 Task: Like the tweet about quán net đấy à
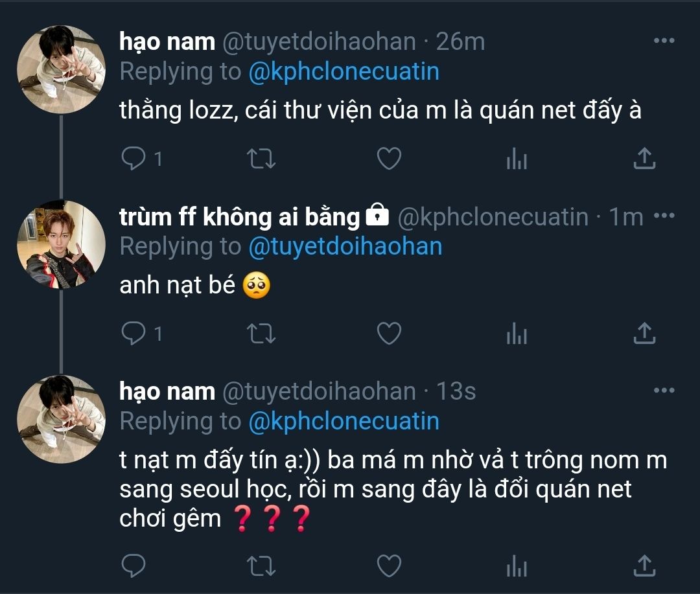[389, 159]
